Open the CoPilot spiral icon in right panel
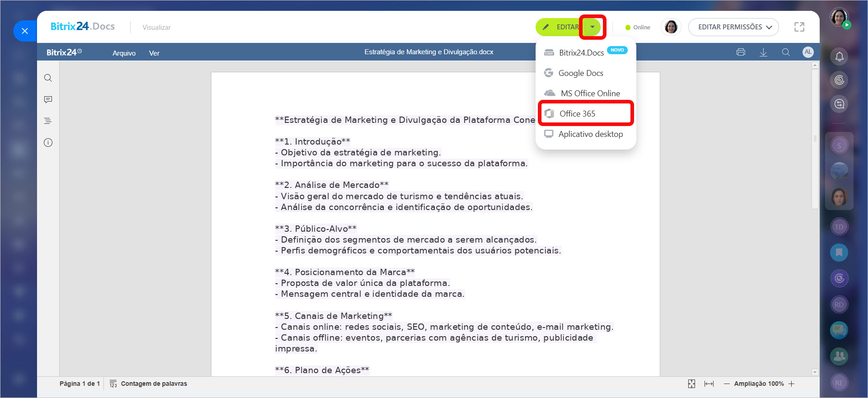The width and height of the screenshot is (868, 398). click(x=839, y=80)
